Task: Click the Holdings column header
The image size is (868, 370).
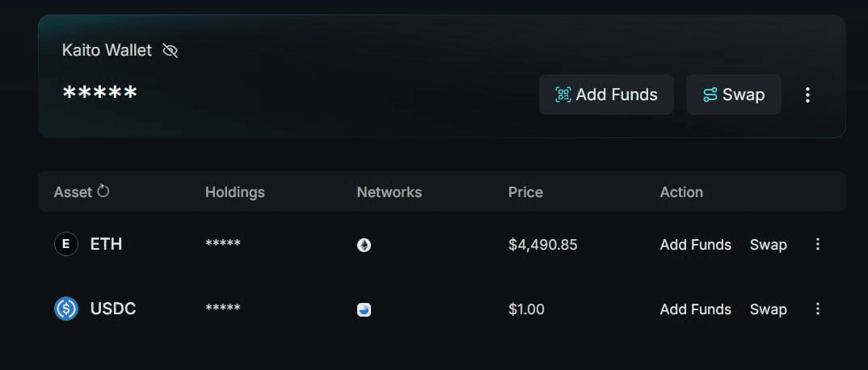Action: tap(234, 192)
